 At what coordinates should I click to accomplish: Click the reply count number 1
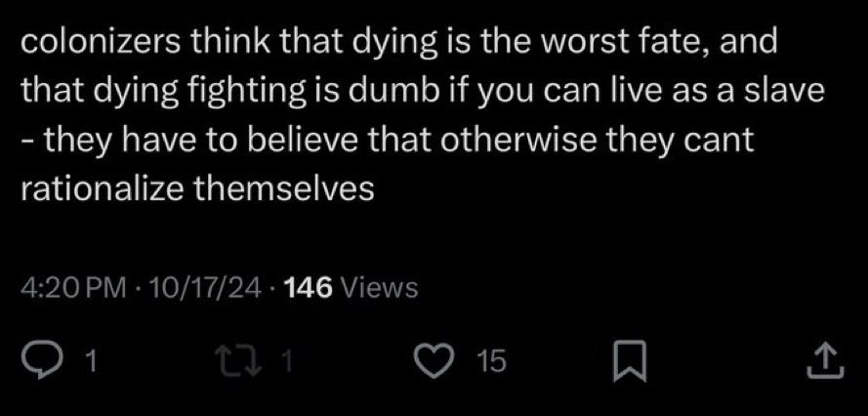[x=92, y=361]
